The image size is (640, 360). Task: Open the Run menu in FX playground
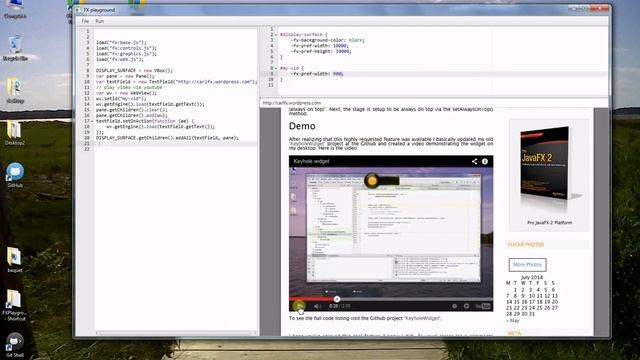[99, 21]
